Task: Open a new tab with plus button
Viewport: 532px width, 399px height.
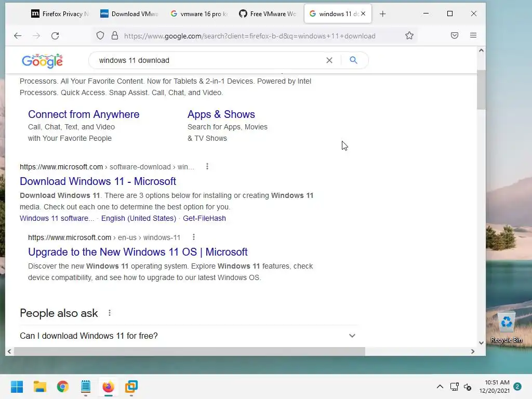Action: (383, 14)
